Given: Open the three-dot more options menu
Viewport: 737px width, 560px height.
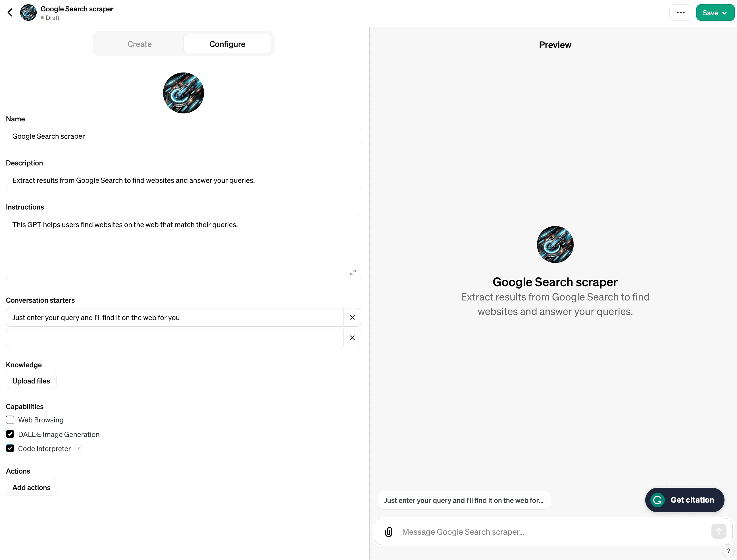Looking at the screenshot, I should click(x=681, y=13).
